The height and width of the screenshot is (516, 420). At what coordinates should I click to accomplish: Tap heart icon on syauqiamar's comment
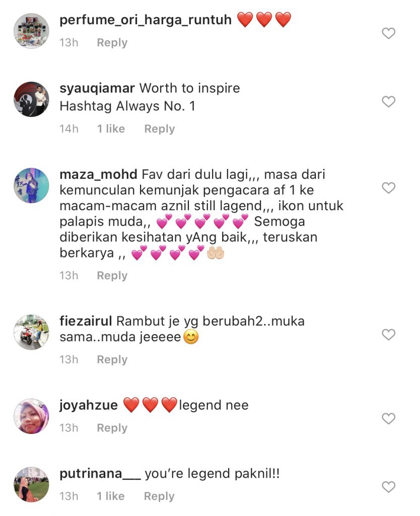(x=388, y=102)
